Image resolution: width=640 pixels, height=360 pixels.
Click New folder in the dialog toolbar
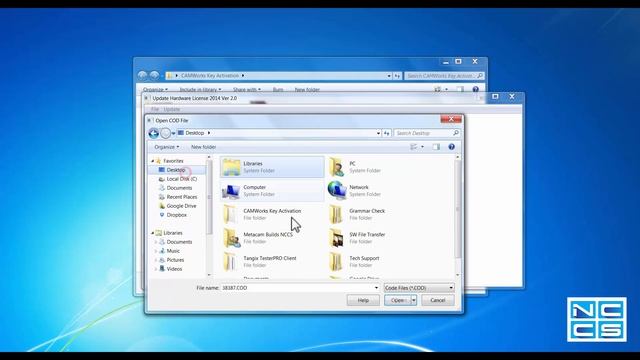click(x=204, y=147)
